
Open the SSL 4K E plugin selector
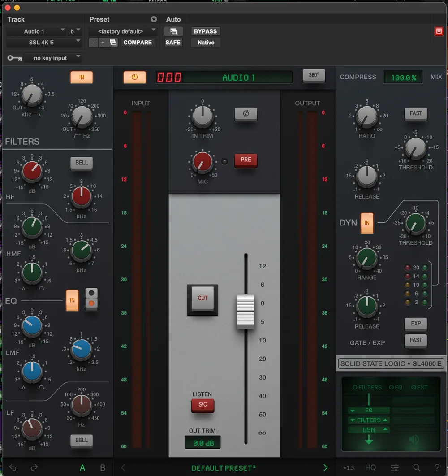(x=44, y=43)
